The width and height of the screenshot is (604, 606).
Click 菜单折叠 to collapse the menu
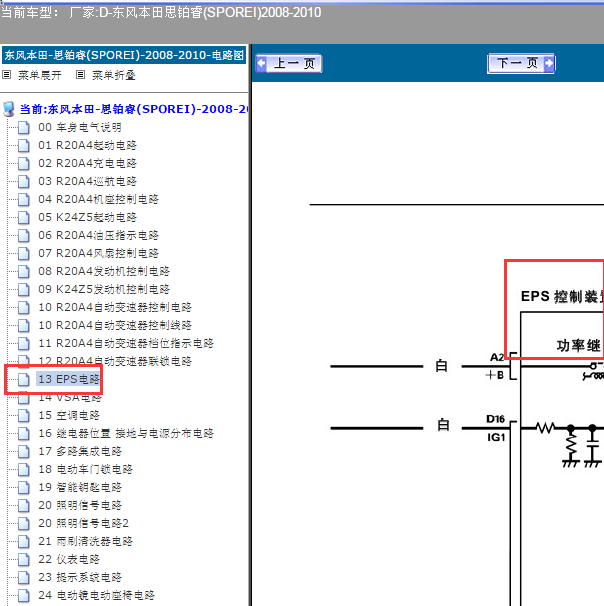[114, 75]
